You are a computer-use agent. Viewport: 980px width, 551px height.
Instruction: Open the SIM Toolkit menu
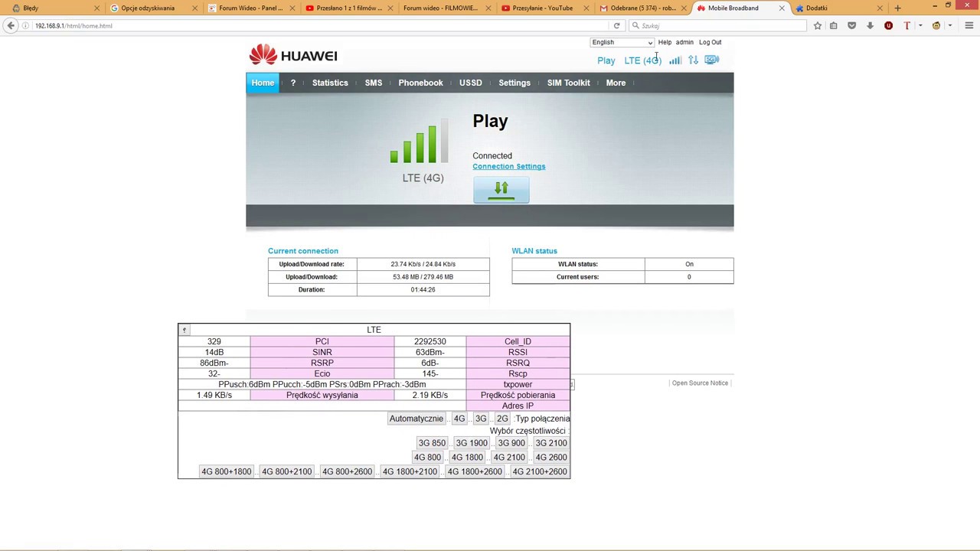(x=569, y=83)
